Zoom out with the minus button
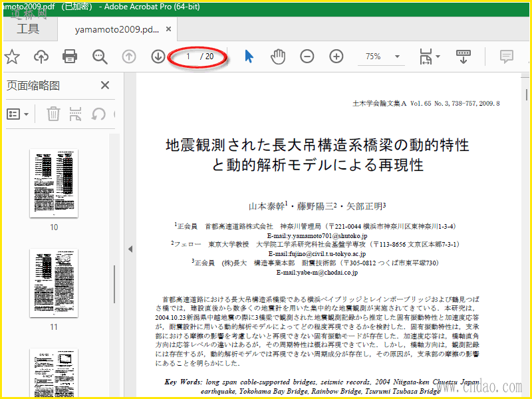Viewport: 532px width, 399px height. [x=307, y=57]
